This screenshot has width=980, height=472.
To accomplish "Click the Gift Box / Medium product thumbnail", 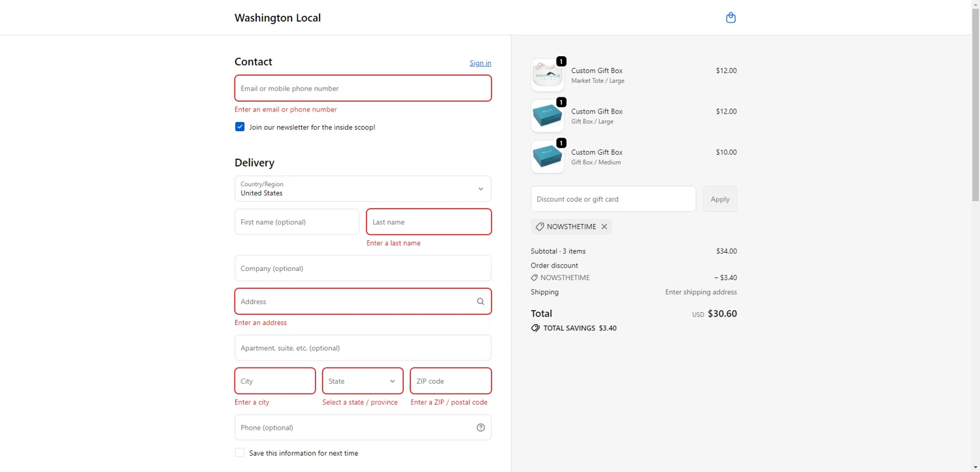I will (547, 157).
